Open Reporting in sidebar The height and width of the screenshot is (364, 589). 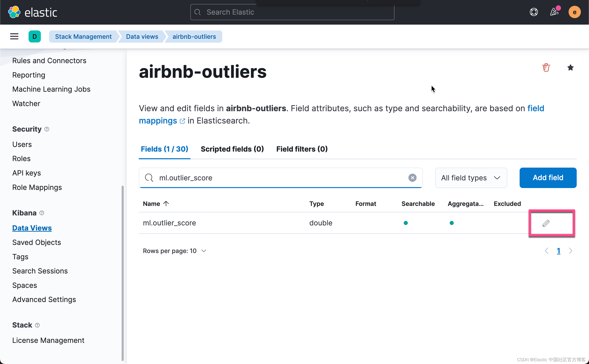(29, 75)
